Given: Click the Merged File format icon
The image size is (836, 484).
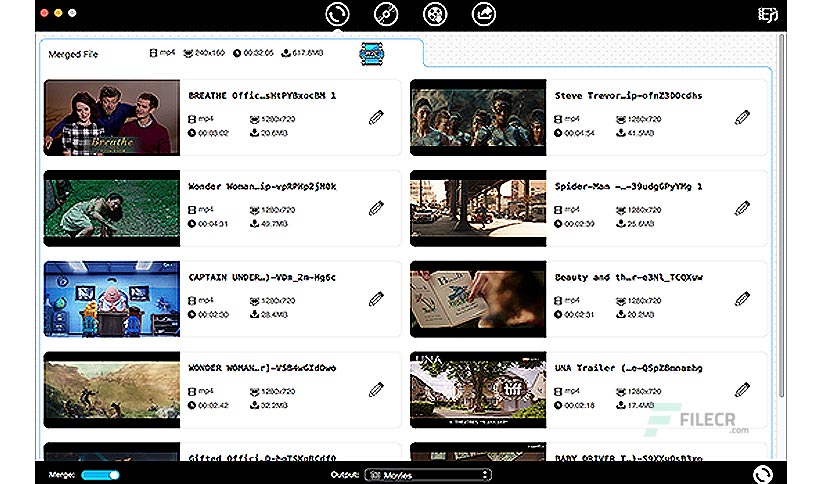Looking at the screenshot, I should pyautogui.click(x=372, y=54).
